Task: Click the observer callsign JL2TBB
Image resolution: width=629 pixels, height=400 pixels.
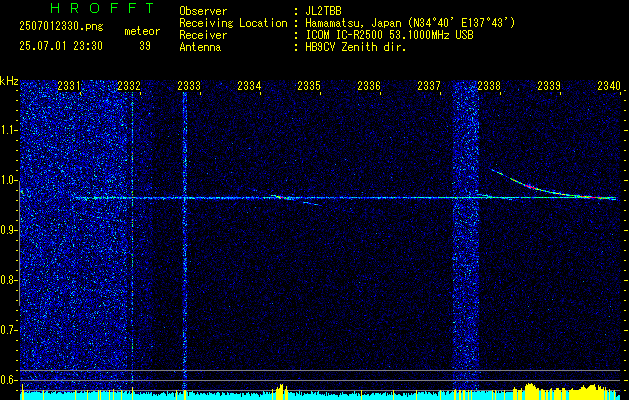Action: pyautogui.click(x=323, y=11)
